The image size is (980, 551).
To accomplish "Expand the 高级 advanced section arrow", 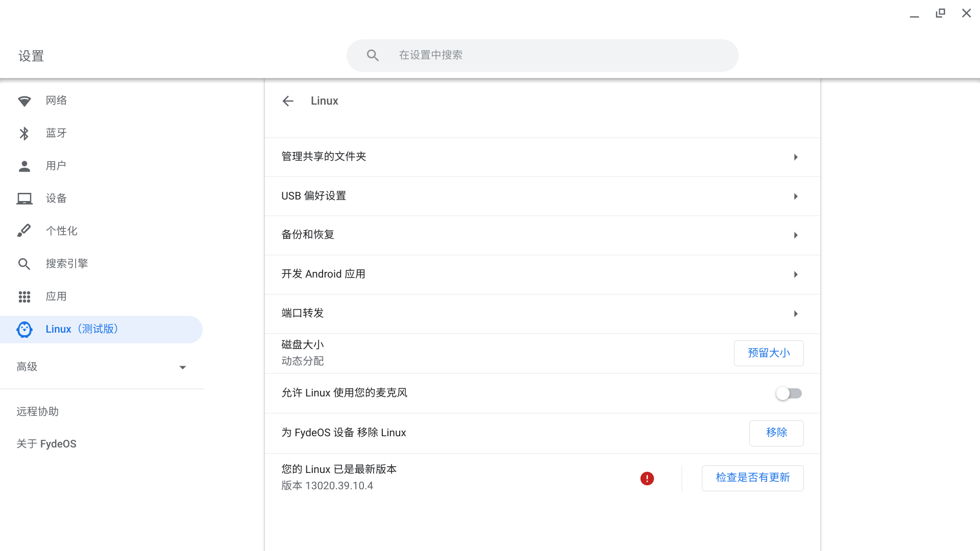I will coord(182,367).
